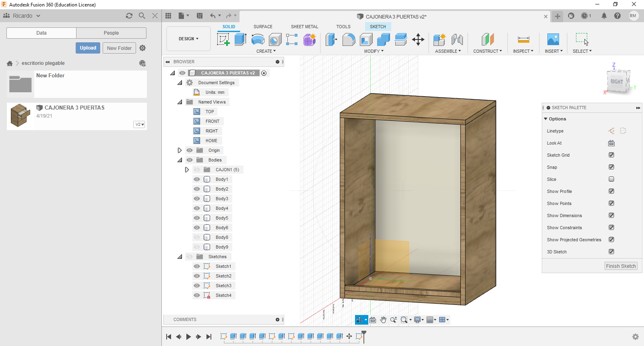Select the Create Sketch tool
Screen dimensions: 644x346
[223, 39]
